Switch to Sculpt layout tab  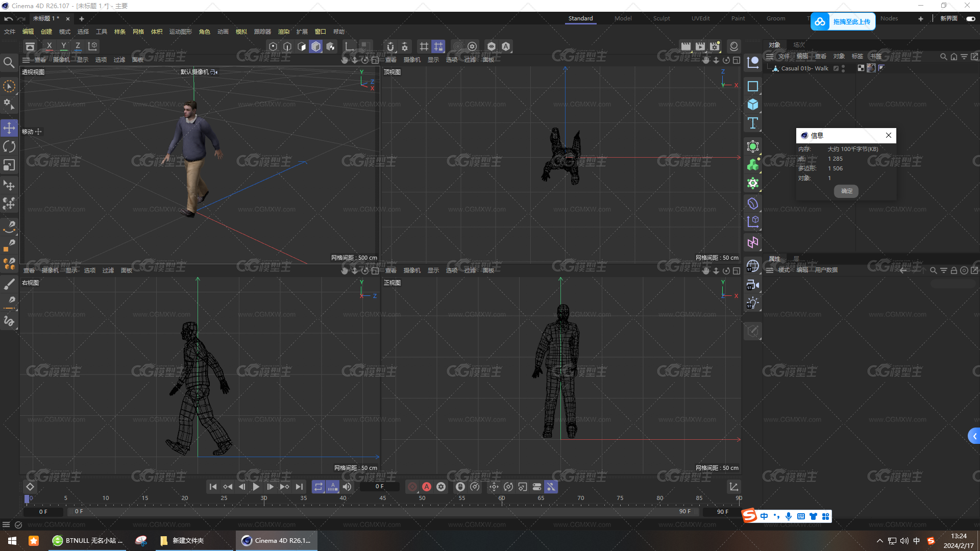click(661, 18)
